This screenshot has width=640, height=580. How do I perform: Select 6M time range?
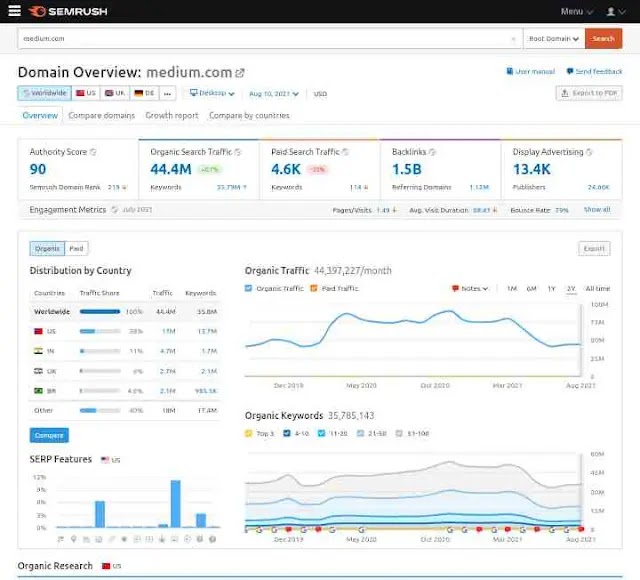pos(531,289)
